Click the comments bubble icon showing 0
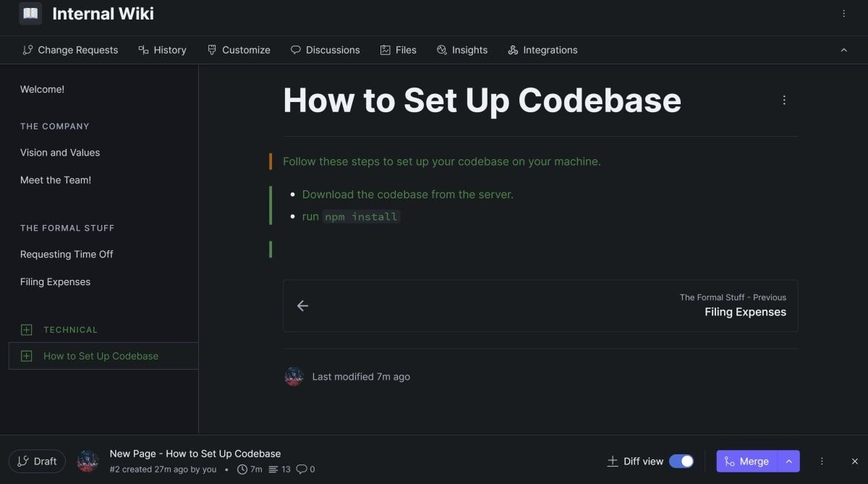 pyautogui.click(x=301, y=470)
